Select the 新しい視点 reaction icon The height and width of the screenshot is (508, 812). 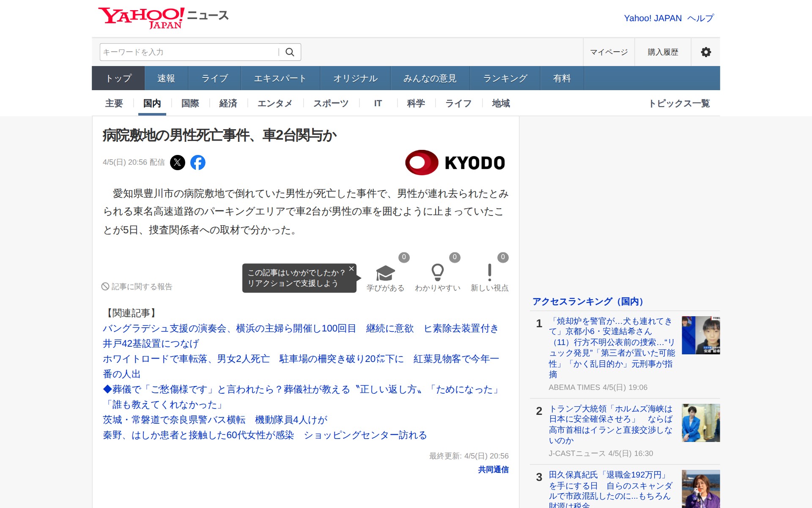[489, 273]
